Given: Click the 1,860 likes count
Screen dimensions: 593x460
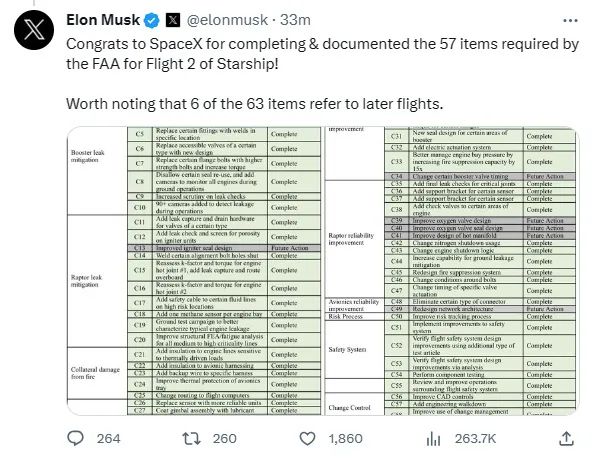Looking at the screenshot, I should click(345, 439).
